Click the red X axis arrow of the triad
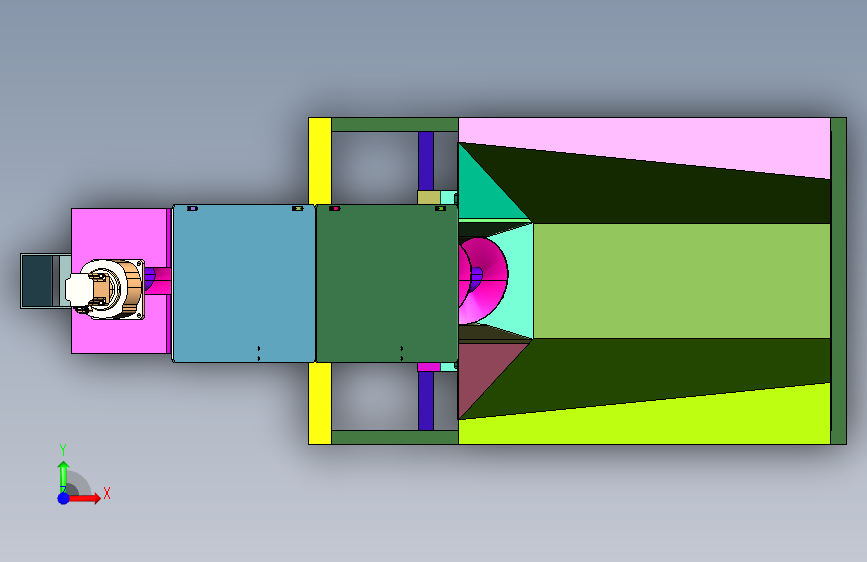This screenshot has width=867, height=562. (84, 498)
